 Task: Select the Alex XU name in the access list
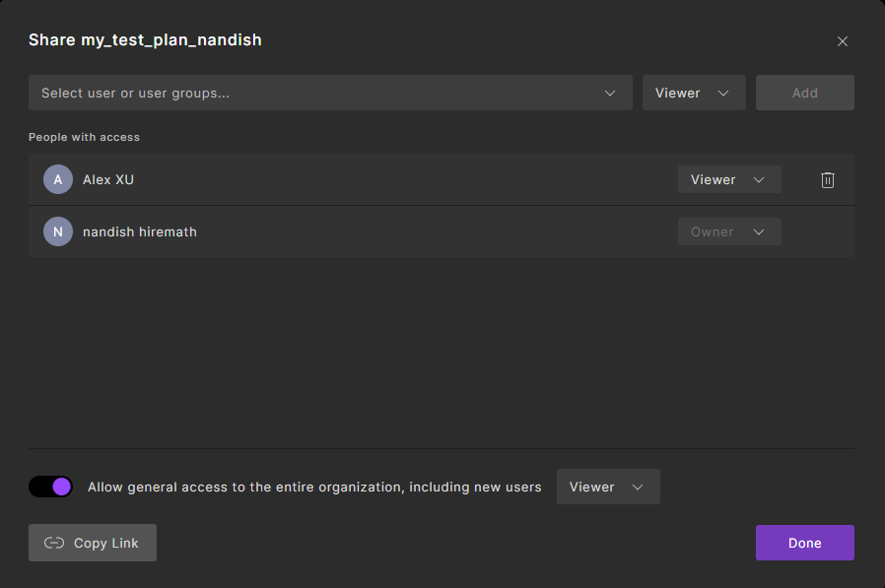(108, 179)
